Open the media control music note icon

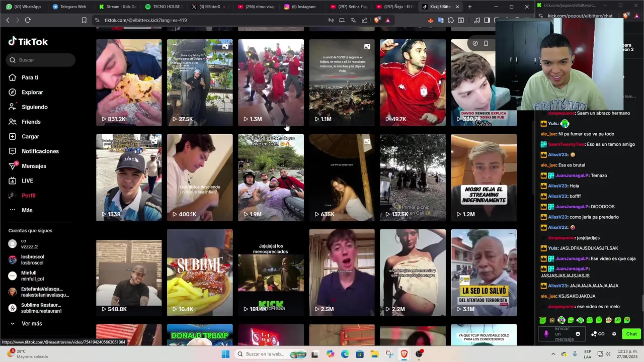point(476,20)
